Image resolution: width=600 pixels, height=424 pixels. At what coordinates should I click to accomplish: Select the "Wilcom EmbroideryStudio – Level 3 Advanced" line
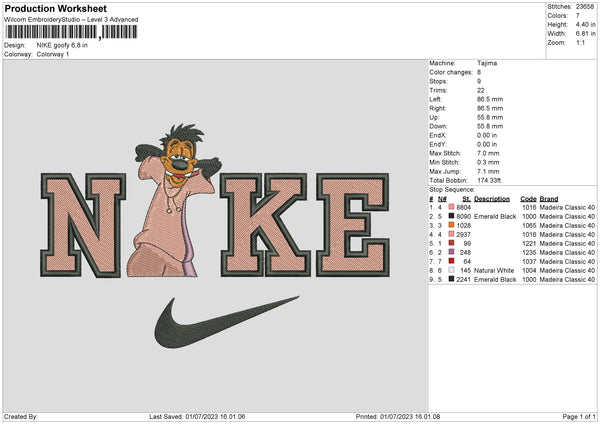(x=71, y=20)
